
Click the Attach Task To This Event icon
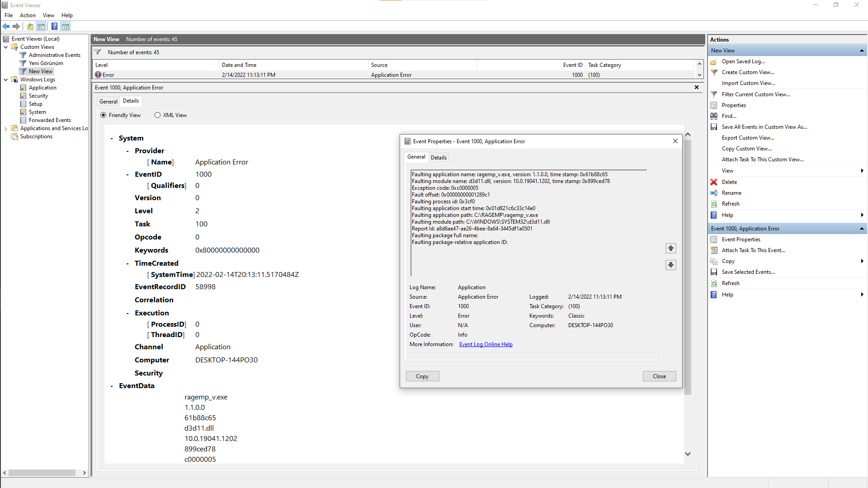pyautogui.click(x=714, y=250)
